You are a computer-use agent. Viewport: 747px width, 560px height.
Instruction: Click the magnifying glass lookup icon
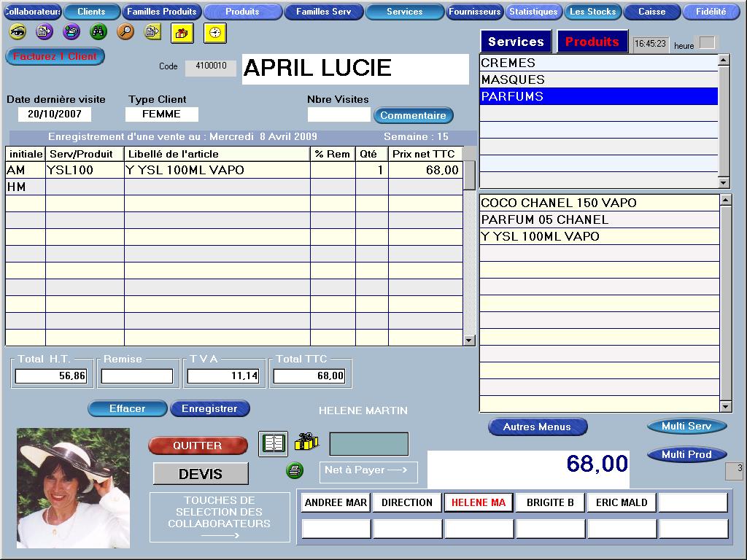126,32
